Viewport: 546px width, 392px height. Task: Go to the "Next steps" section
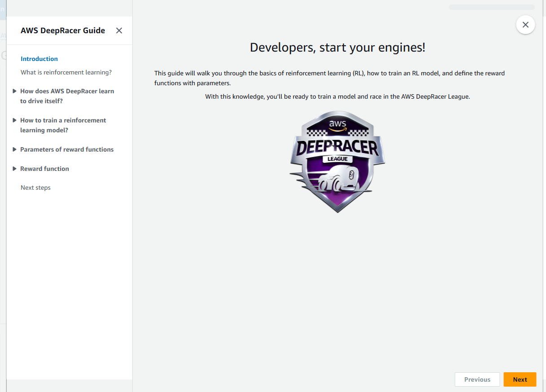click(x=35, y=187)
